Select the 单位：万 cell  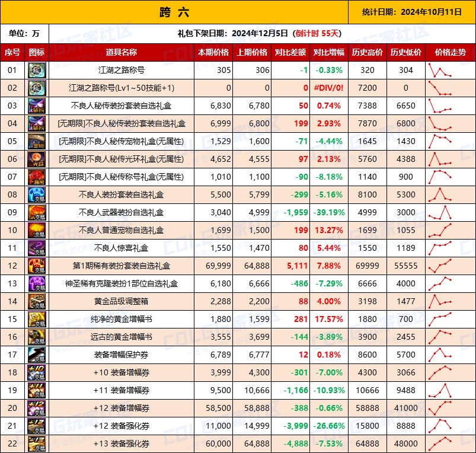click(24, 33)
